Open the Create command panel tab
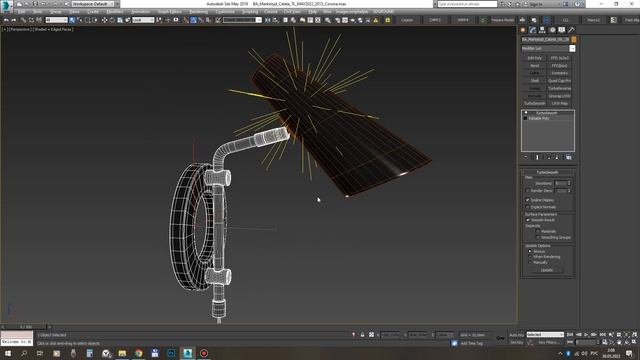 tap(523, 30)
